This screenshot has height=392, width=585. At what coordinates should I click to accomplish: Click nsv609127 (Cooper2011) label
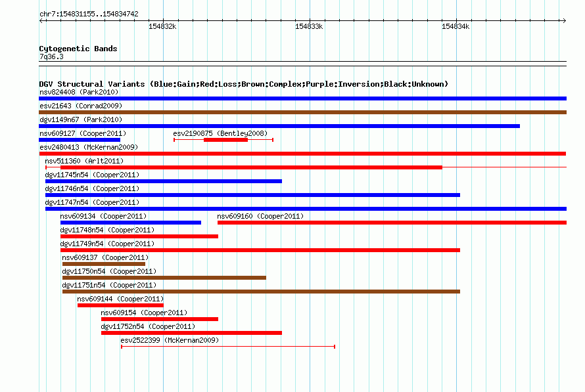[x=83, y=133]
